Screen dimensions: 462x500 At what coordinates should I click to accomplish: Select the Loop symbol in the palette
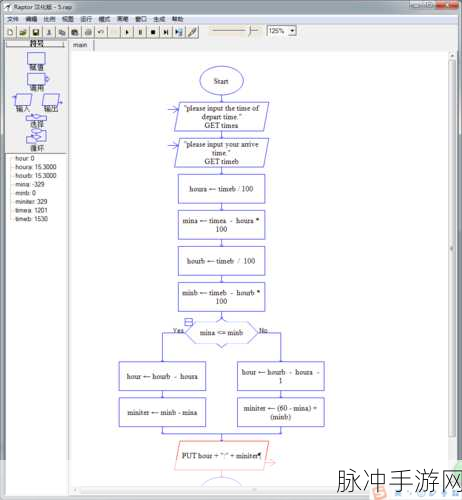pyautogui.click(x=37, y=135)
